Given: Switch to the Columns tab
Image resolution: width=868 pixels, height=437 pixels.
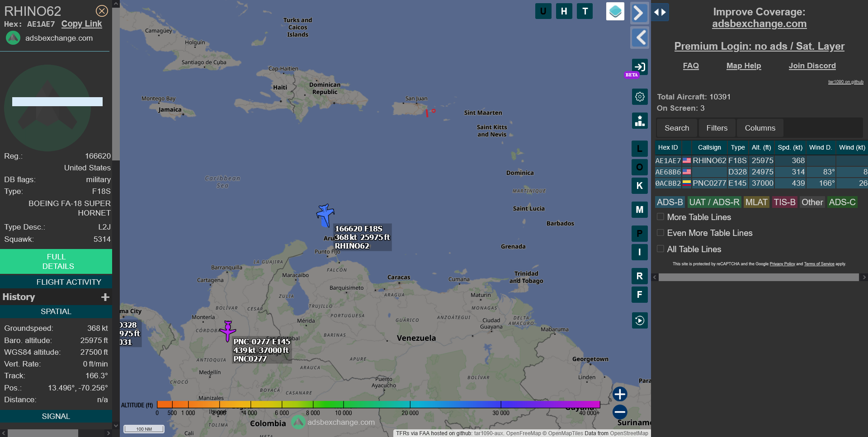Looking at the screenshot, I should (x=759, y=128).
